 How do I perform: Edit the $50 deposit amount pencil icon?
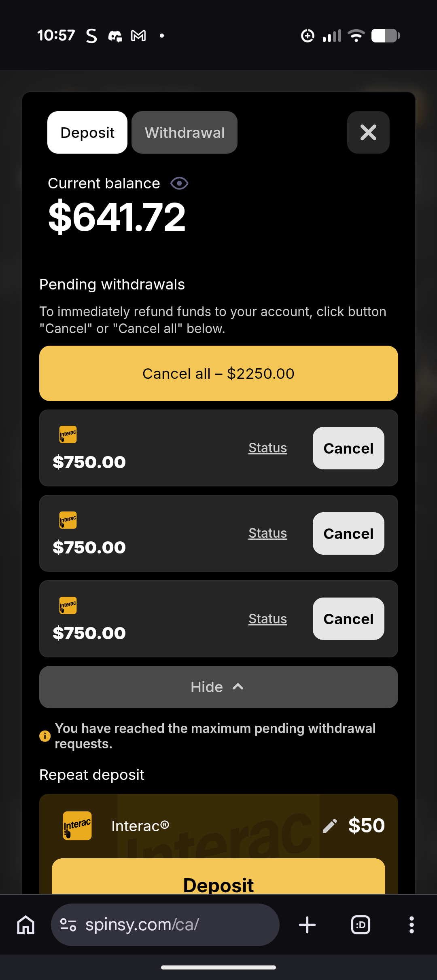(330, 826)
